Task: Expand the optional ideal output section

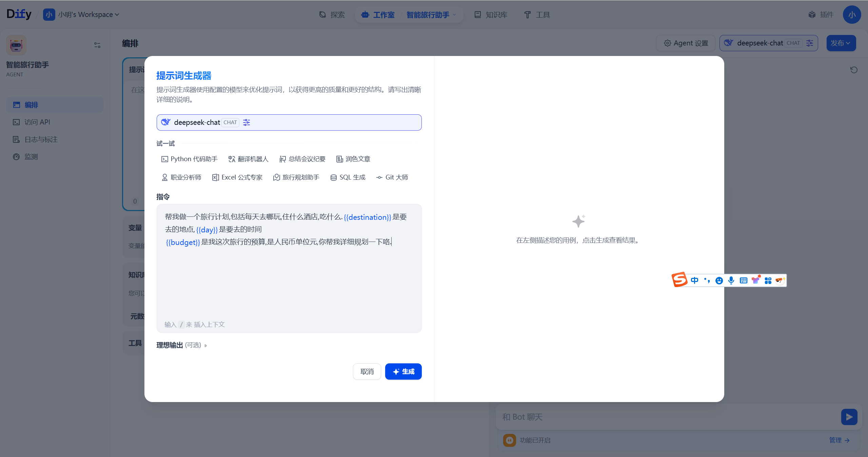Action: 182,345
